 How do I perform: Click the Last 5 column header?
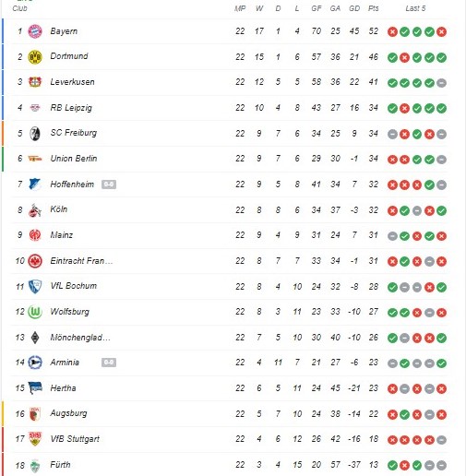pyautogui.click(x=415, y=8)
